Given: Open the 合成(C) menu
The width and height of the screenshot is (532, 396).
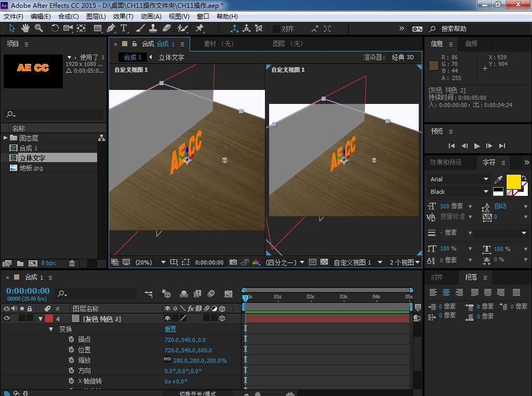Looking at the screenshot, I should coord(69,17).
